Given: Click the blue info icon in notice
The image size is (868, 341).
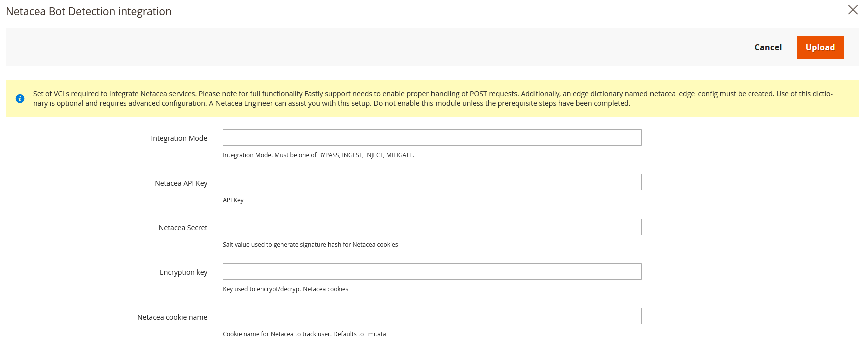Looking at the screenshot, I should click(20, 99).
